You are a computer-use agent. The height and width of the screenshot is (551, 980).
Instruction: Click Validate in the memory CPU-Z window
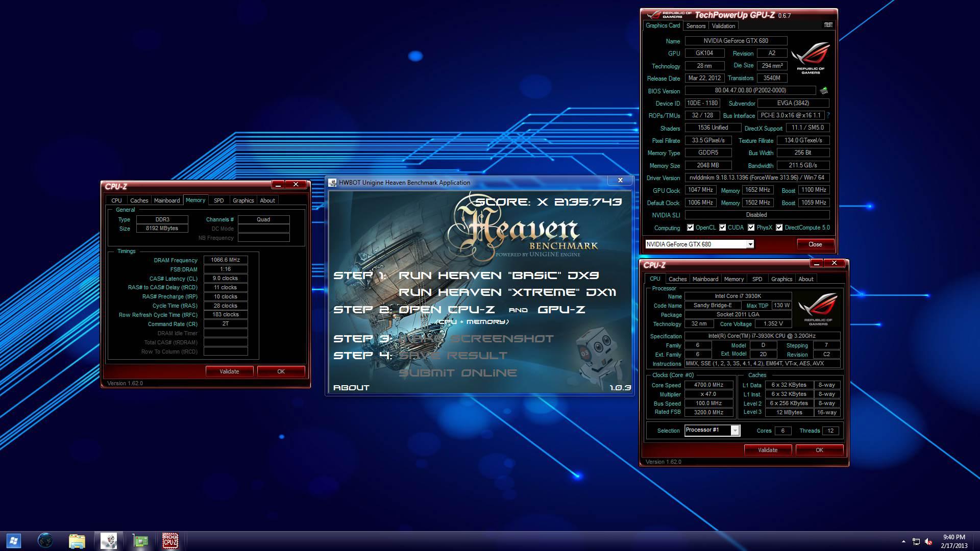pos(229,371)
